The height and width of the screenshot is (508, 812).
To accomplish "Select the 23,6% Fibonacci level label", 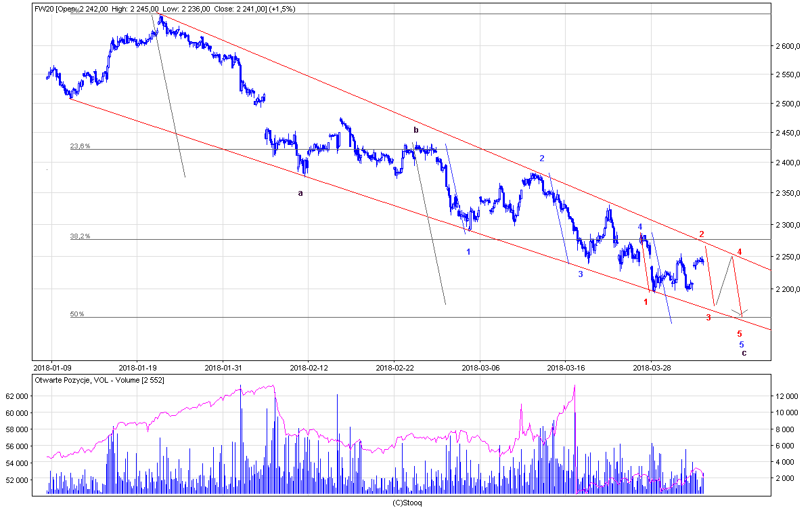I will 80,146.
